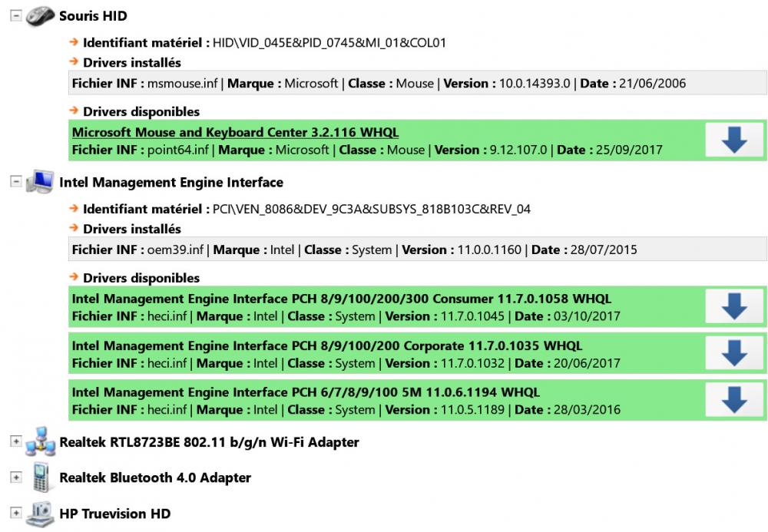Click the Realtek Bluetooth phone icon

pos(40,477)
